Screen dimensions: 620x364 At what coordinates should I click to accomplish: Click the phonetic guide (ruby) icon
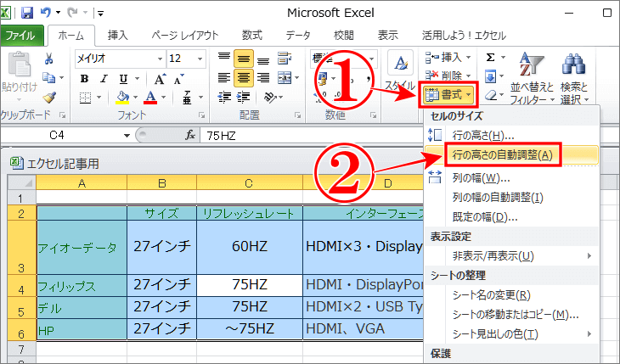187,98
